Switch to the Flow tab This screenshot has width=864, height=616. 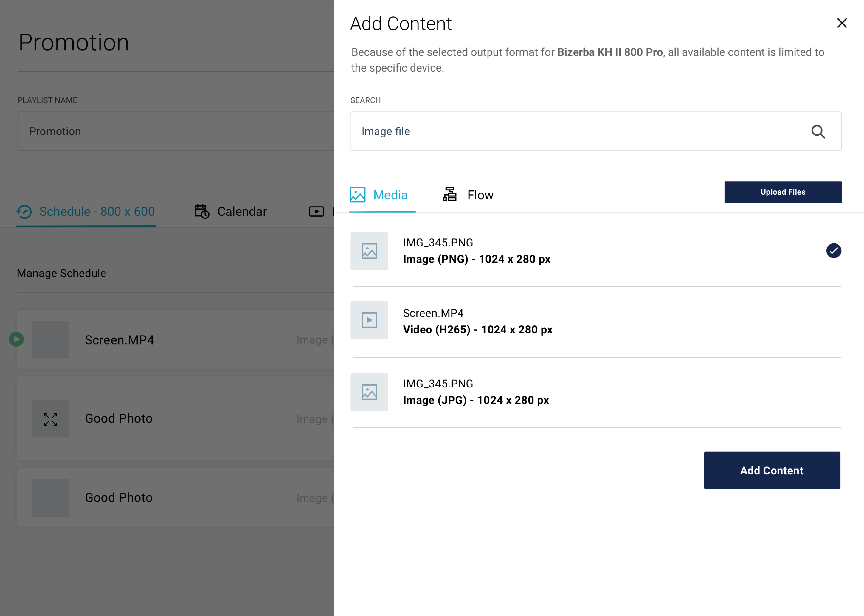point(468,195)
